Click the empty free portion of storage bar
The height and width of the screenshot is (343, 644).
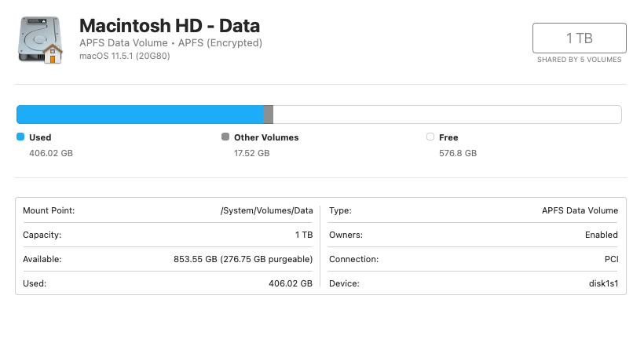[446, 115]
